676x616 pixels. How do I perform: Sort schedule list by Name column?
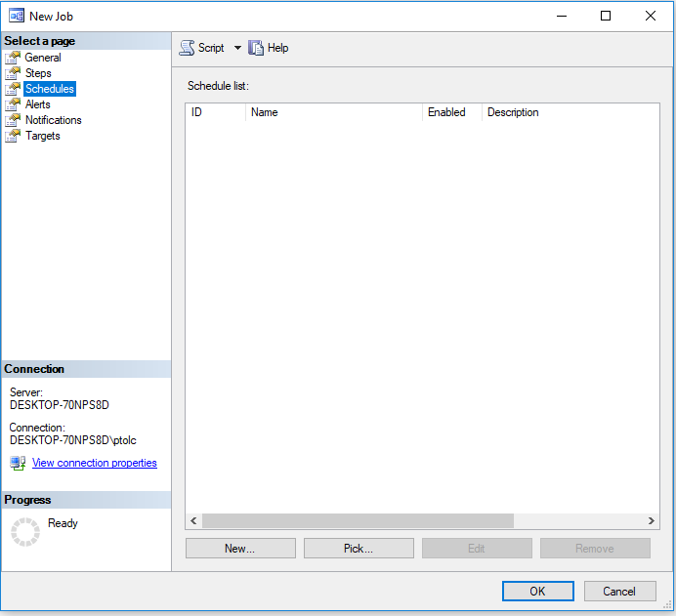click(x=333, y=112)
